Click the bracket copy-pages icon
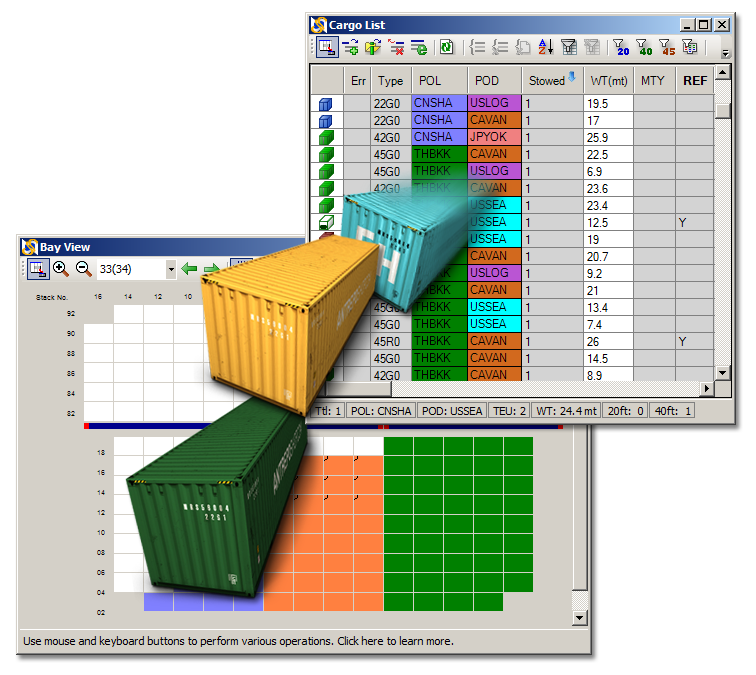756x675 pixels. coord(523,47)
